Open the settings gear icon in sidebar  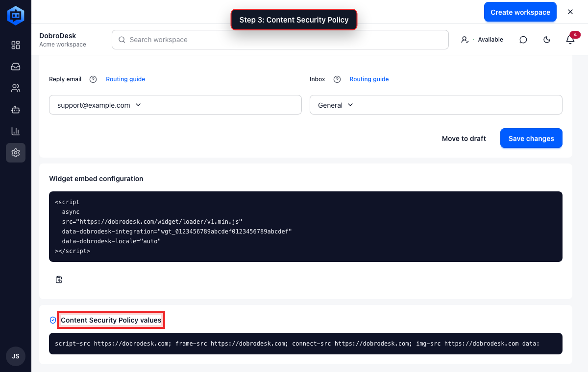[16, 153]
